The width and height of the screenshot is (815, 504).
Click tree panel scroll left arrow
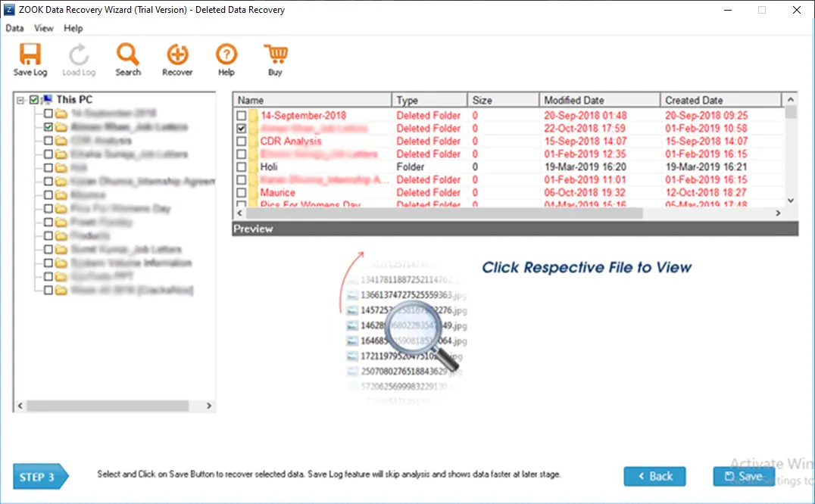click(20, 406)
